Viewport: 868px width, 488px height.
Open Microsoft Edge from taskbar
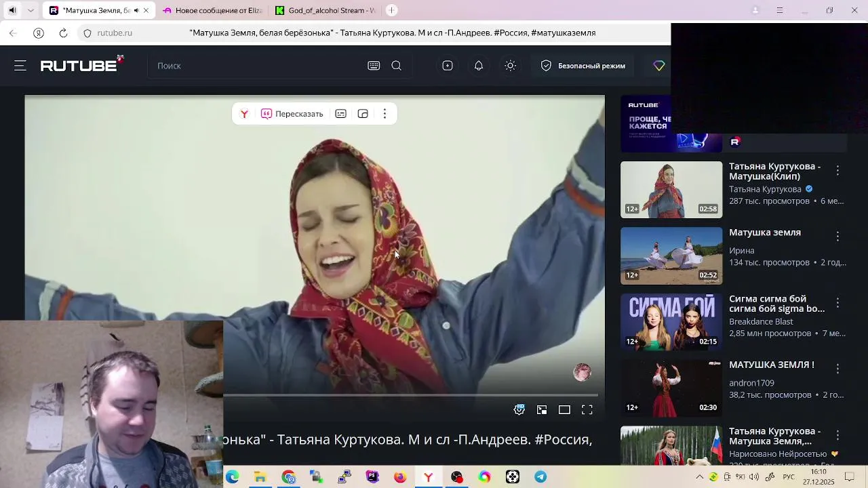pyautogui.click(x=233, y=477)
